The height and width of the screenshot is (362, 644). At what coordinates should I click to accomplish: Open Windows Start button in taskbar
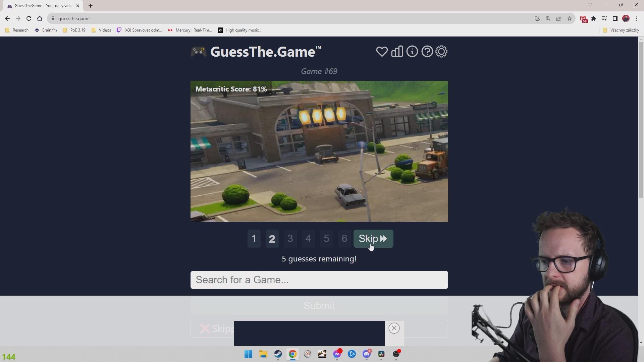(x=249, y=354)
